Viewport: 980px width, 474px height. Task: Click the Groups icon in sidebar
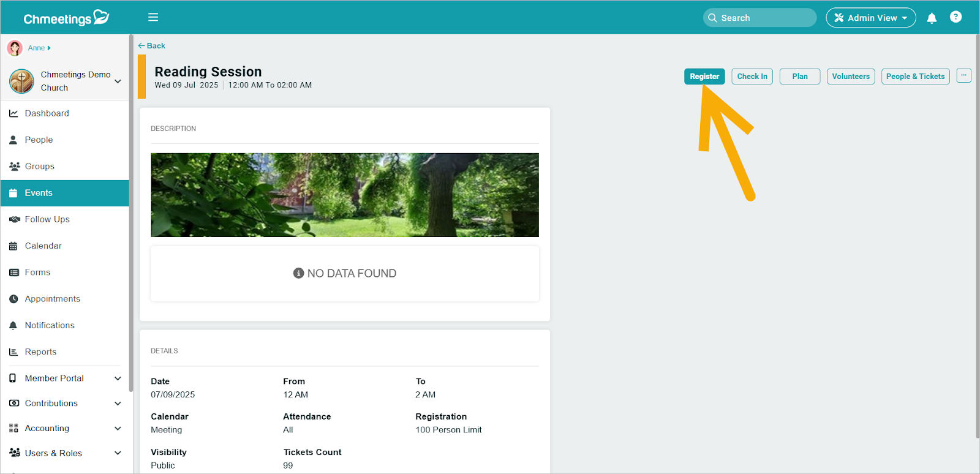click(14, 166)
